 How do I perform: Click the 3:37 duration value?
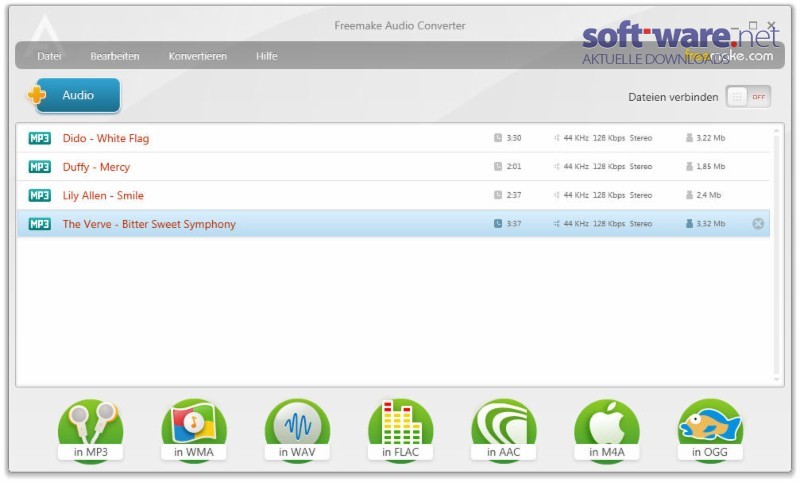pyautogui.click(x=514, y=223)
